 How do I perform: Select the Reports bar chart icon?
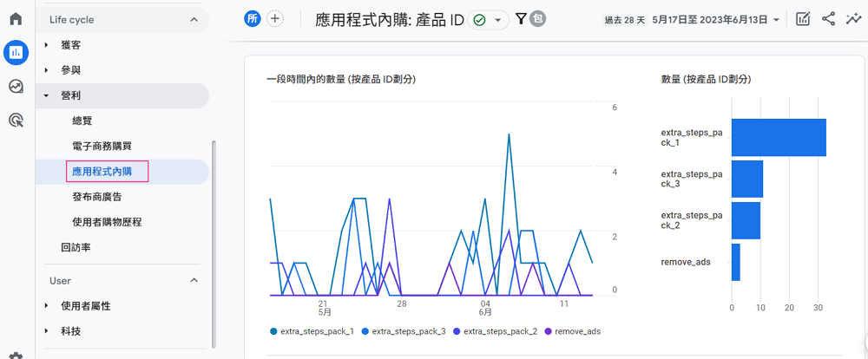click(x=16, y=53)
